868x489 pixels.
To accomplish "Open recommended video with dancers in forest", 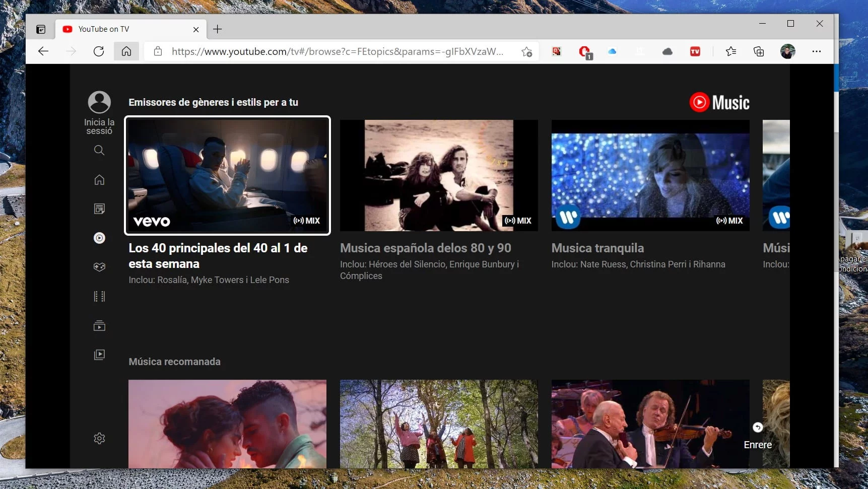I will pos(439,424).
